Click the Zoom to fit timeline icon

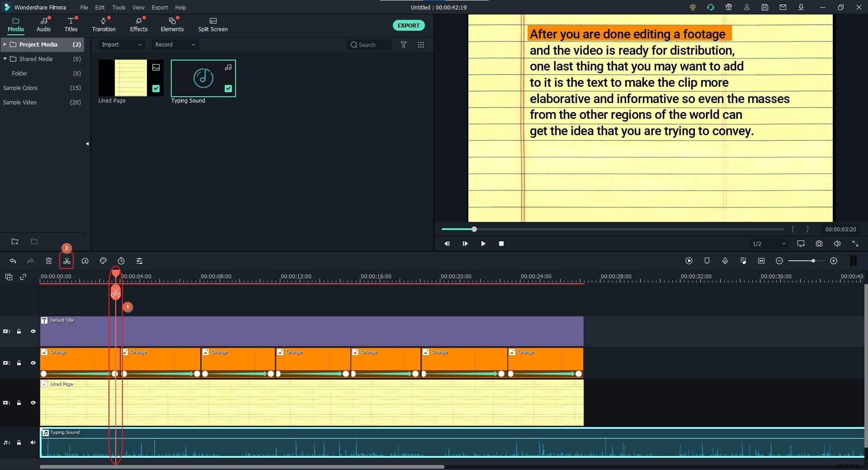pos(761,261)
